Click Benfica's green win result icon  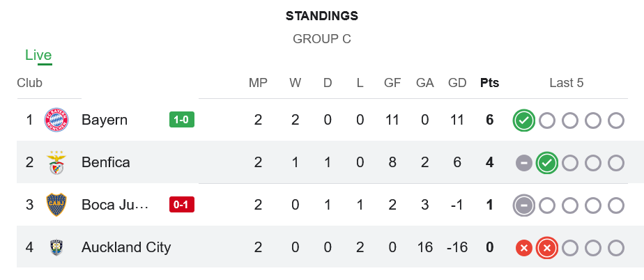[547, 163]
